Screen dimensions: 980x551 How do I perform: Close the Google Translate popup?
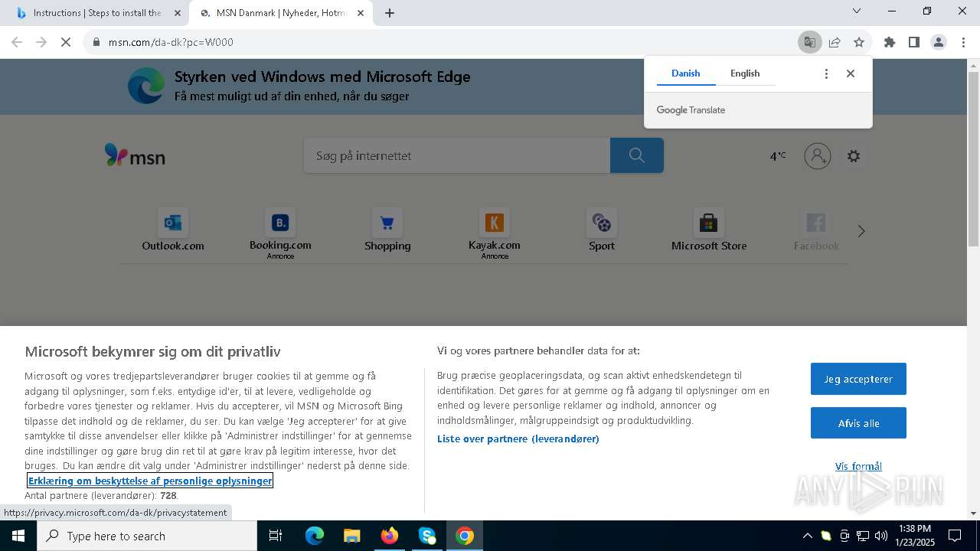tap(850, 73)
